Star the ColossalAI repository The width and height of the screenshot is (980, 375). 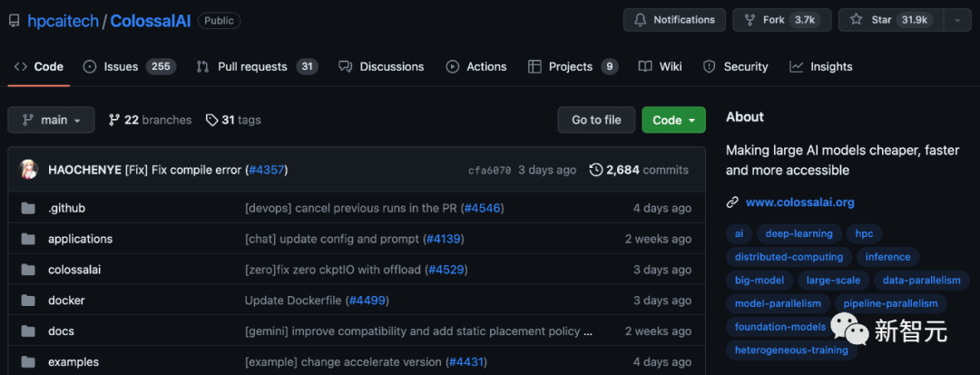point(891,20)
